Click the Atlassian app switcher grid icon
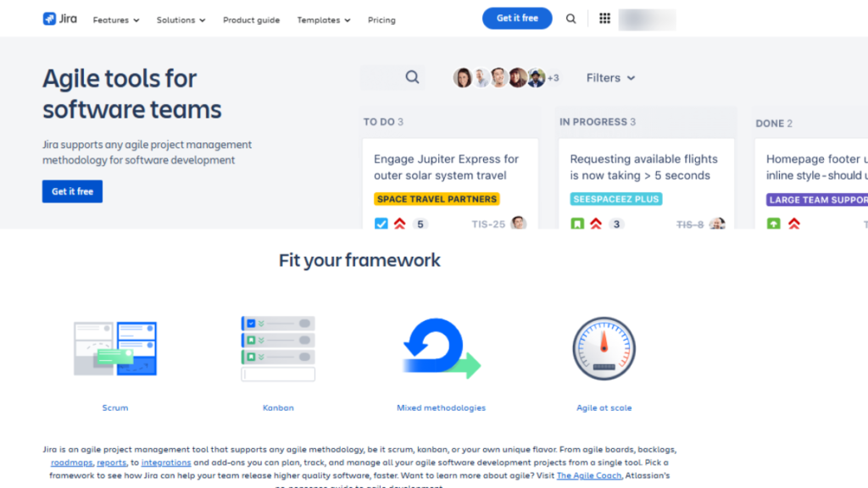Screen dimensions: 868x488 [604, 18]
